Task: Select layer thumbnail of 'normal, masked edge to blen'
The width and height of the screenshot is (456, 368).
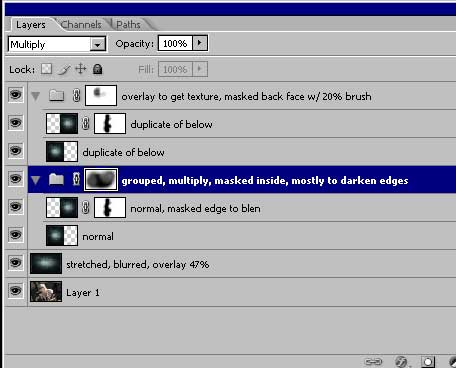Action: [62, 207]
